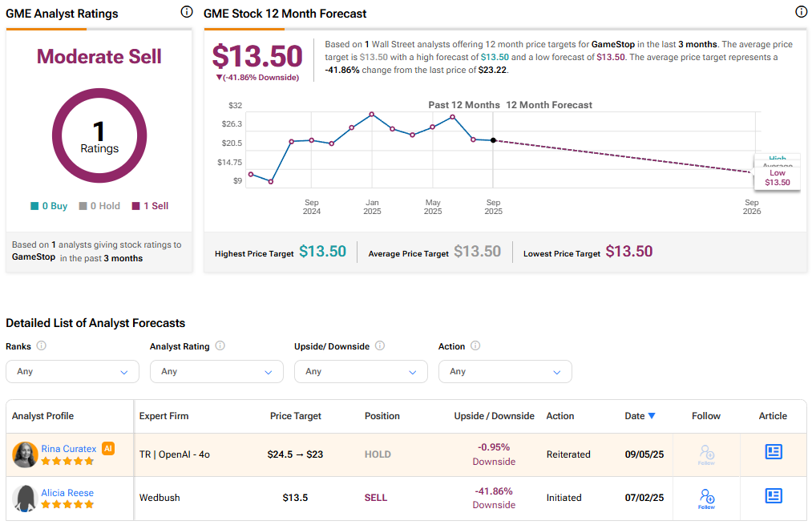Viewport: 812px width, 525px height.
Task: Sort by the Date column header
Action: pos(634,416)
